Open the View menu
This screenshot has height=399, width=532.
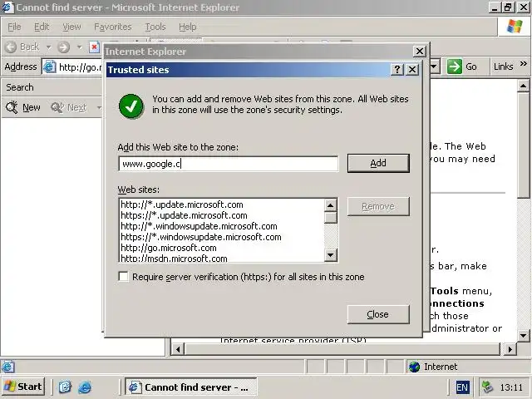pyautogui.click(x=71, y=27)
